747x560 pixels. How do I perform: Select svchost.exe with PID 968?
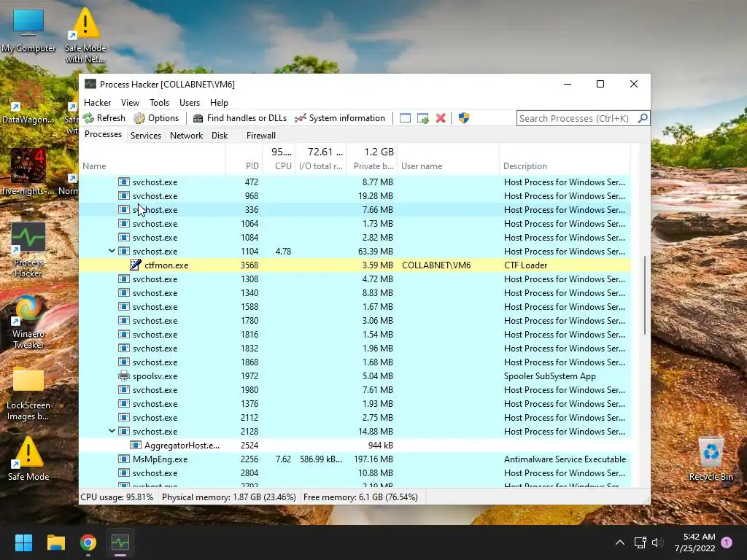coord(355,195)
